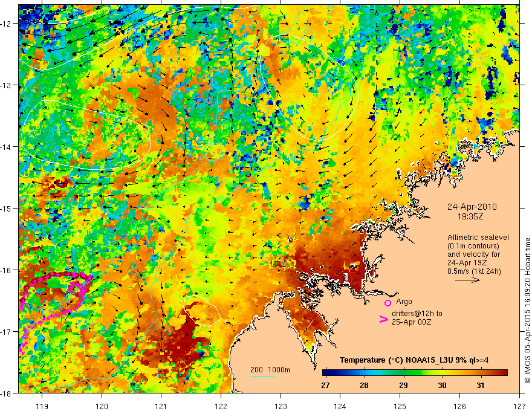Click the latitude axis label -16
532x411 pixels.
tap(7, 270)
